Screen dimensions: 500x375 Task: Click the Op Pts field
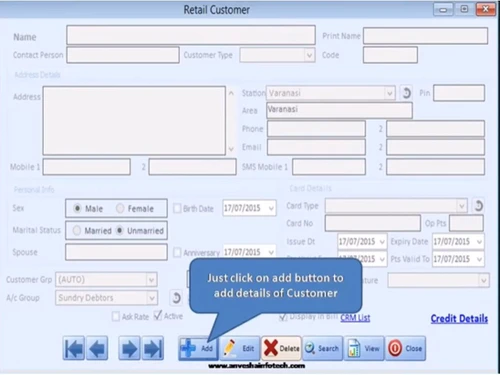(466, 223)
